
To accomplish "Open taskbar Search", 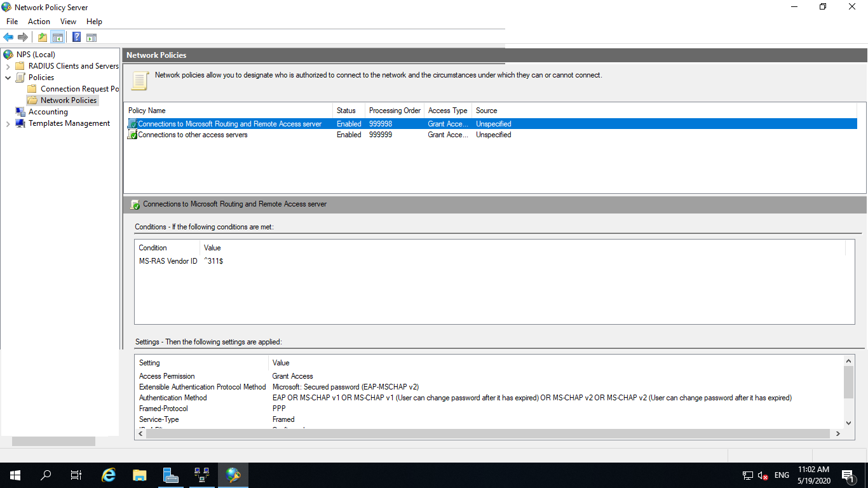I will (x=46, y=475).
